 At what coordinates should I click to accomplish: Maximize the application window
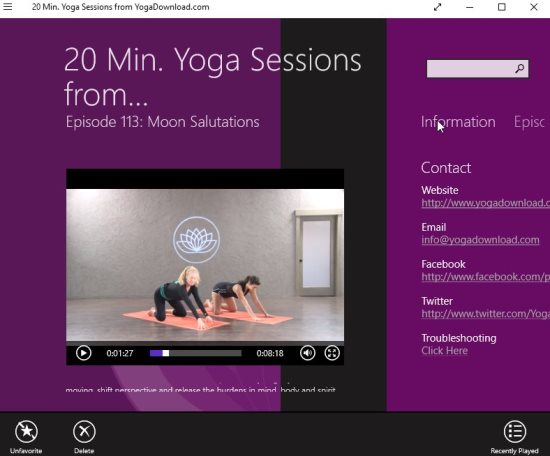click(502, 7)
